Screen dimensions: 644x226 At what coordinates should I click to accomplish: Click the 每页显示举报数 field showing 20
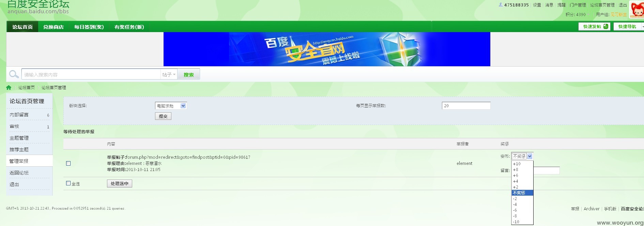pyautogui.click(x=466, y=106)
